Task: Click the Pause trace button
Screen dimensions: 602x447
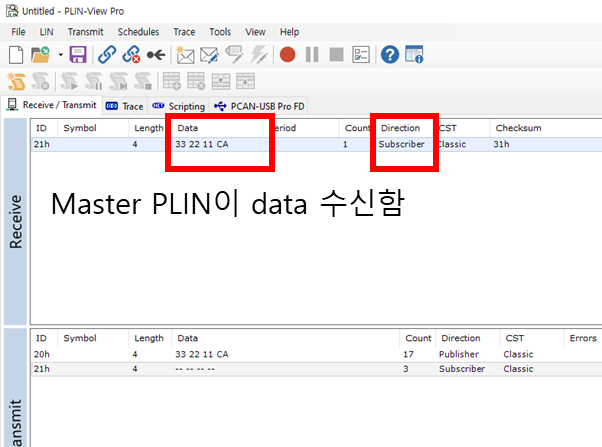Action: point(312,55)
